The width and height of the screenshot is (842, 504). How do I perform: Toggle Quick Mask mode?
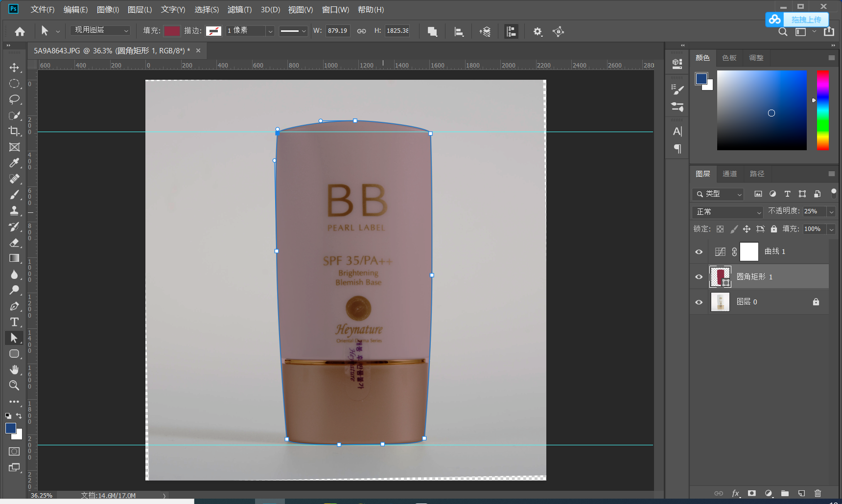click(x=14, y=451)
